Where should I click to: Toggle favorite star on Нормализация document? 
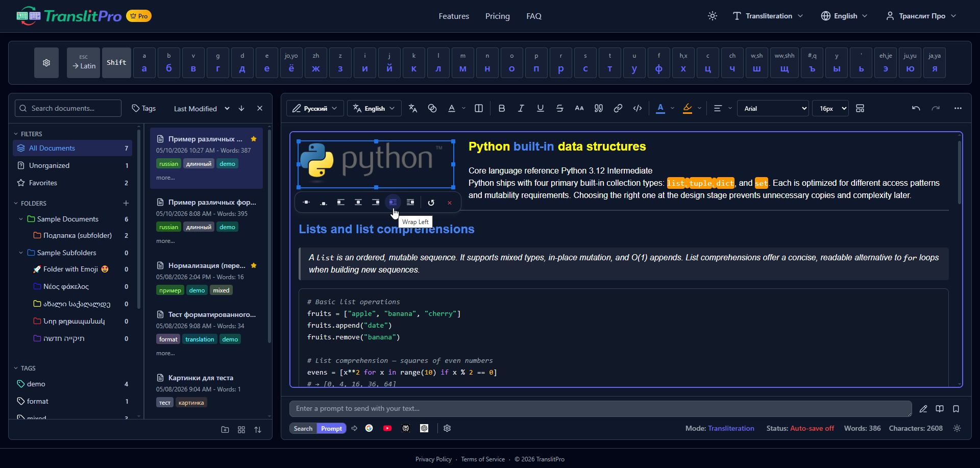pos(254,265)
